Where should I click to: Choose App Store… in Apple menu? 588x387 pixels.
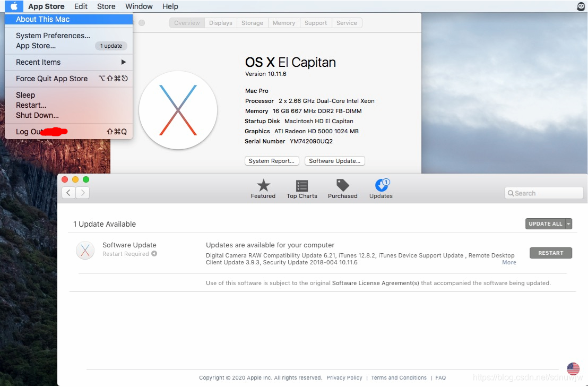pyautogui.click(x=69, y=46)
